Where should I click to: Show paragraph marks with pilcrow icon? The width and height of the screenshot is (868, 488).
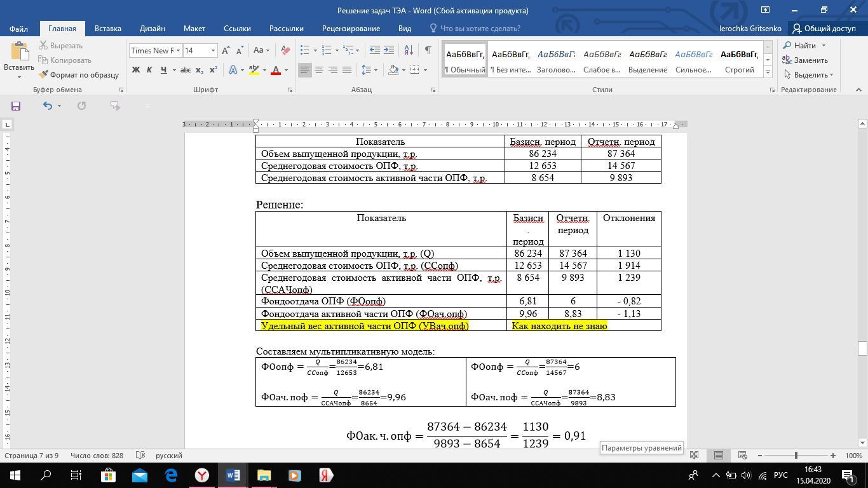coord(428,50)
